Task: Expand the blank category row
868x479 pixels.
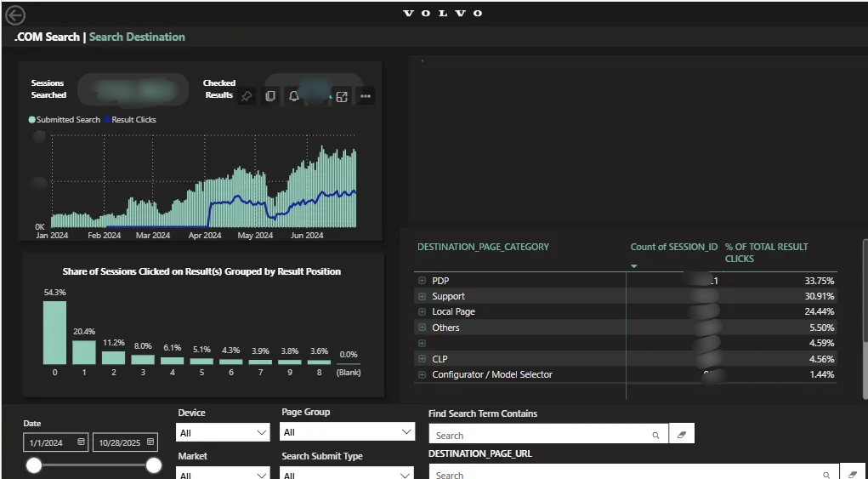Action: point(422,344)
